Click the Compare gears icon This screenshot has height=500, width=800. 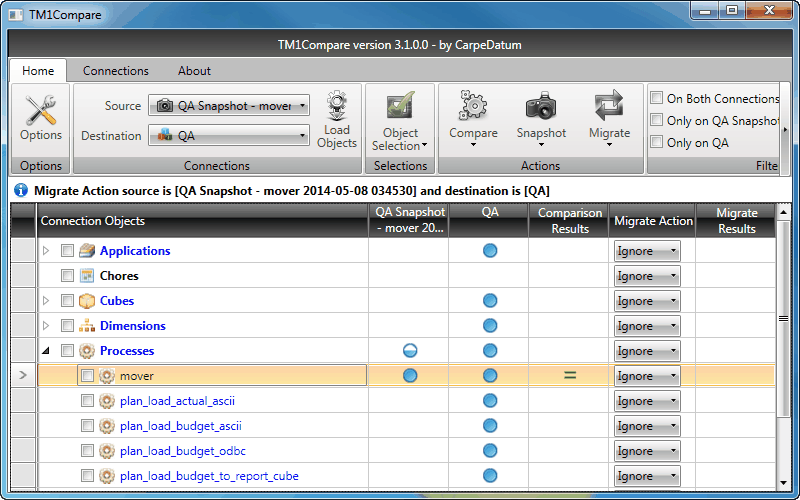pos(473,106)
